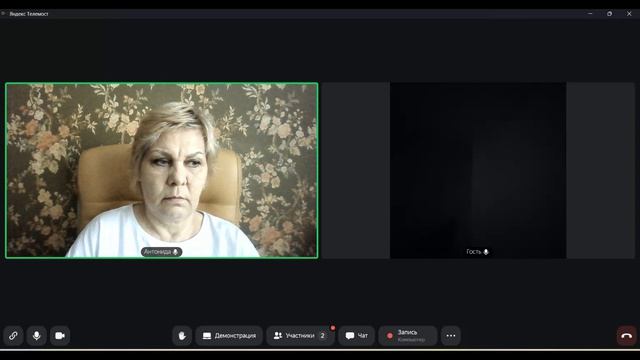Select Антонида's video tile

(162, 170)
